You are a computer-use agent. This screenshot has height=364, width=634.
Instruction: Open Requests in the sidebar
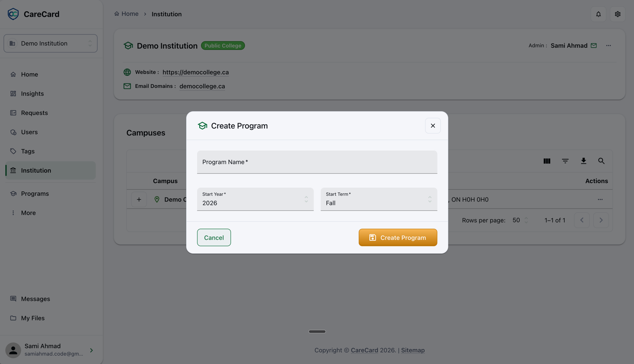point(51,113)
